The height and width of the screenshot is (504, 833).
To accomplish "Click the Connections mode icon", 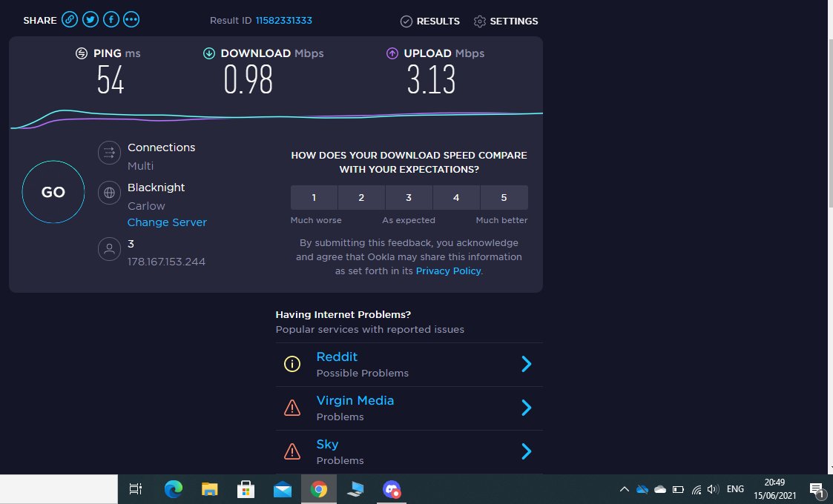I will [x=110, y=153].
